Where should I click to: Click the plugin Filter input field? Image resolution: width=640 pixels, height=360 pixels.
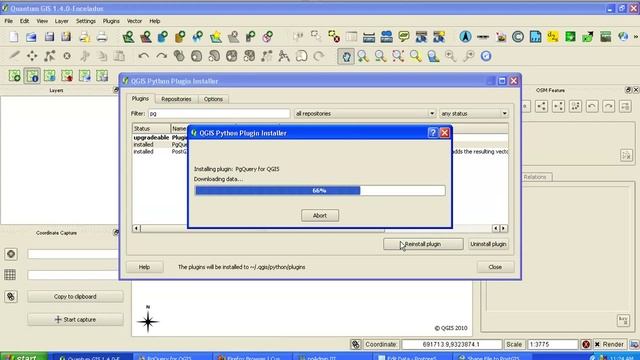click(x=219, y=113)
